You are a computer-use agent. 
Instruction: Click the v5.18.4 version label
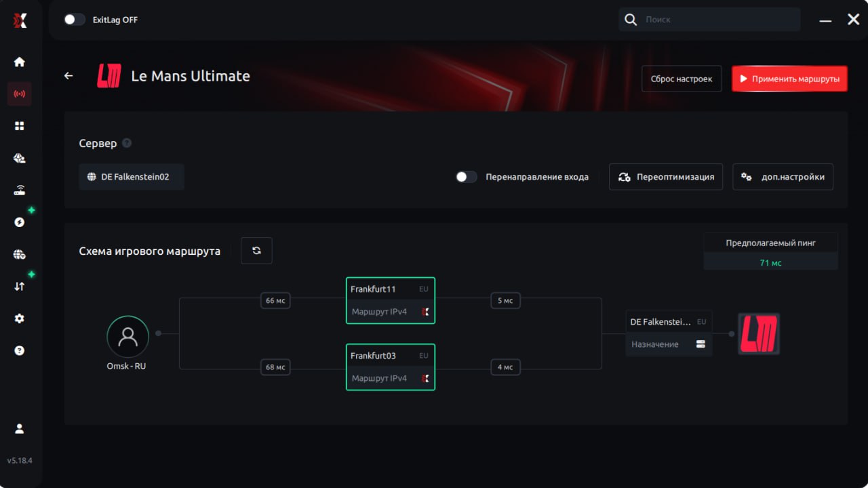(x=20, y=461)
